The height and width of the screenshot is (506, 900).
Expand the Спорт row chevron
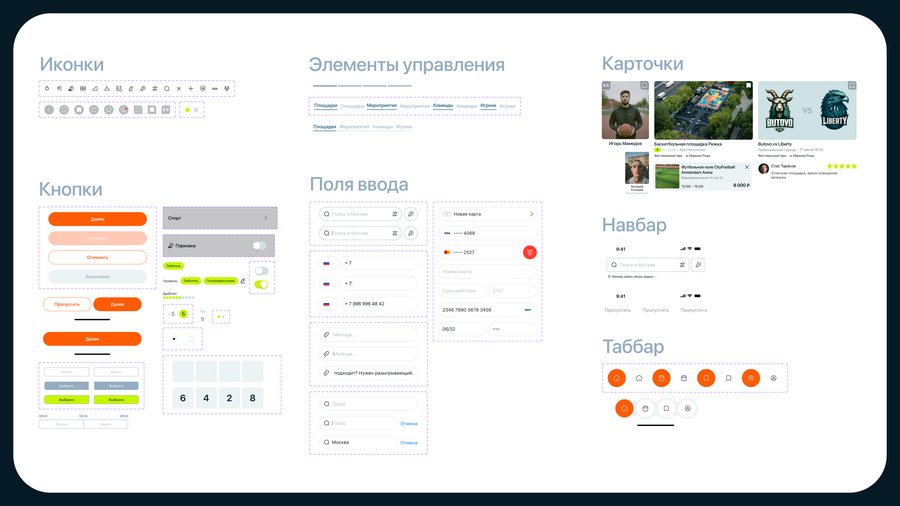(x=266, y=218)
